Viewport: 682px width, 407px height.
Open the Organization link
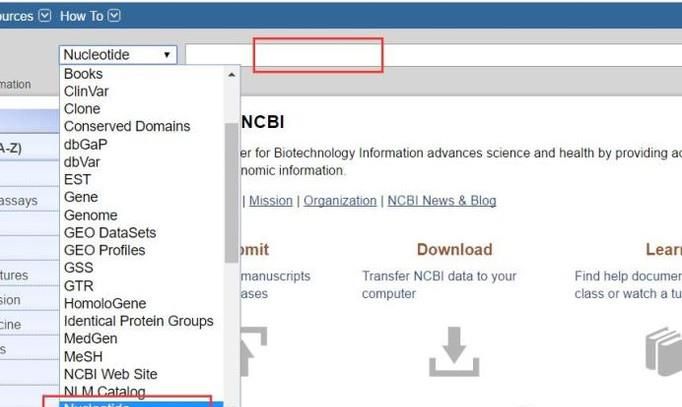340,200
